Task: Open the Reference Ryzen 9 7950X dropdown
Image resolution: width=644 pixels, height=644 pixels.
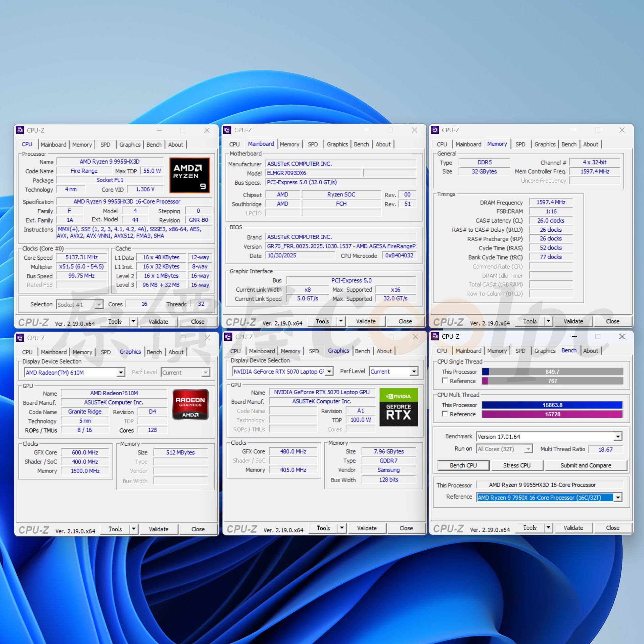Action: (x=618, y=497)
